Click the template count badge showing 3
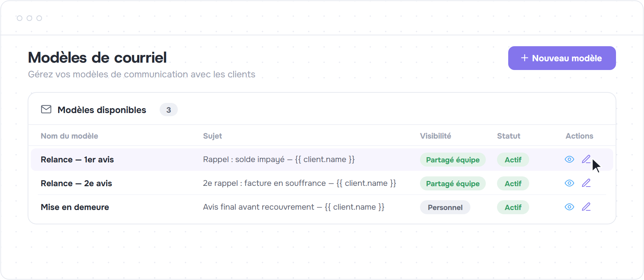Image resolution: width=644 pixels, height=280 pixels. coord(169,110)
